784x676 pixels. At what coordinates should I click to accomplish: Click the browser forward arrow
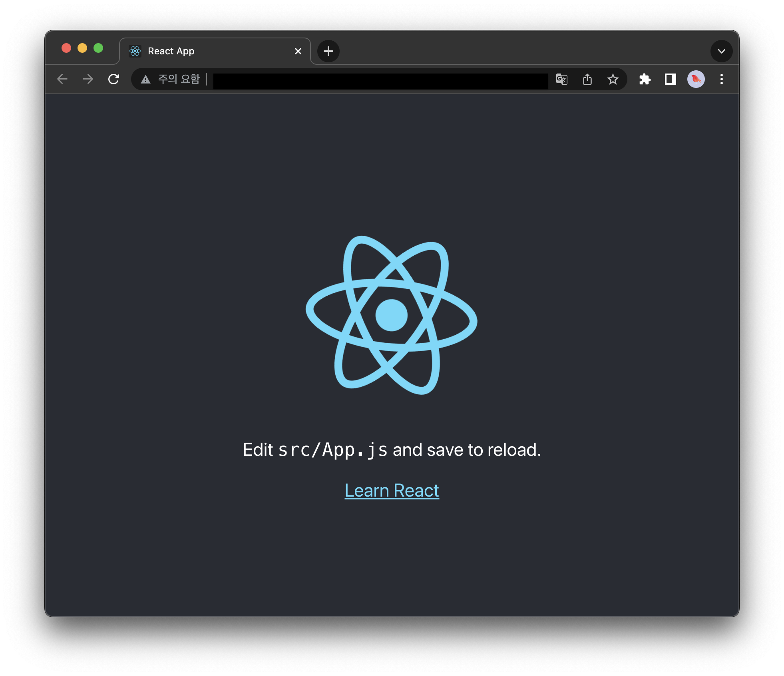click(88, 79)
